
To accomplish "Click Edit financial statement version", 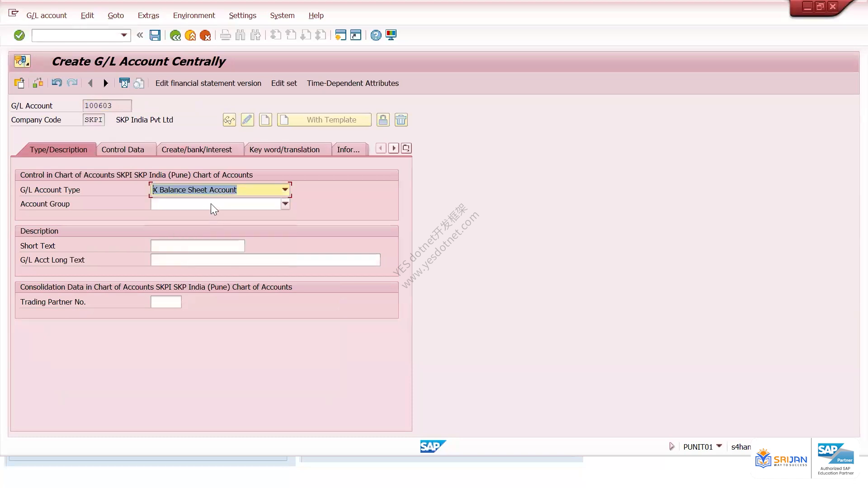I will click(208, 83).
